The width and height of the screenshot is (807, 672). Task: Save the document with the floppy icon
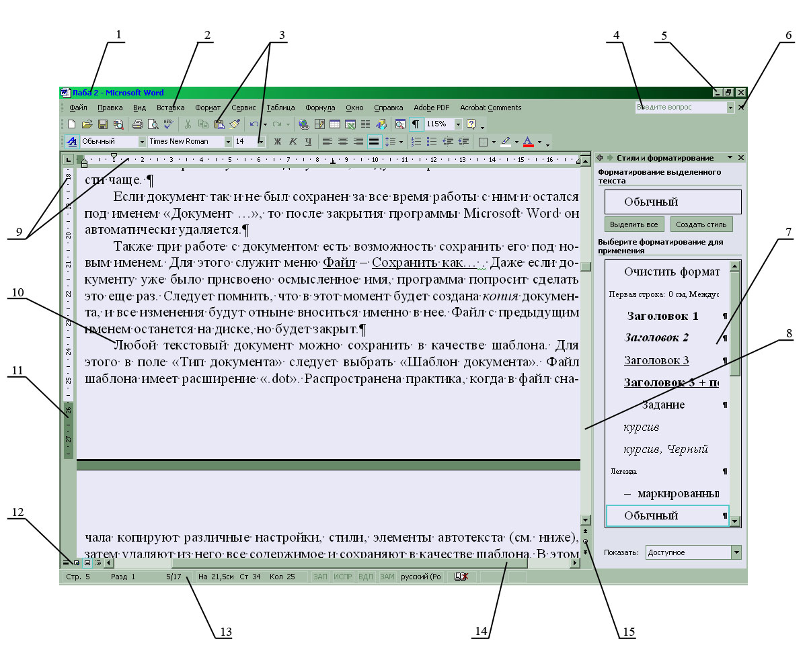point(103,124)
